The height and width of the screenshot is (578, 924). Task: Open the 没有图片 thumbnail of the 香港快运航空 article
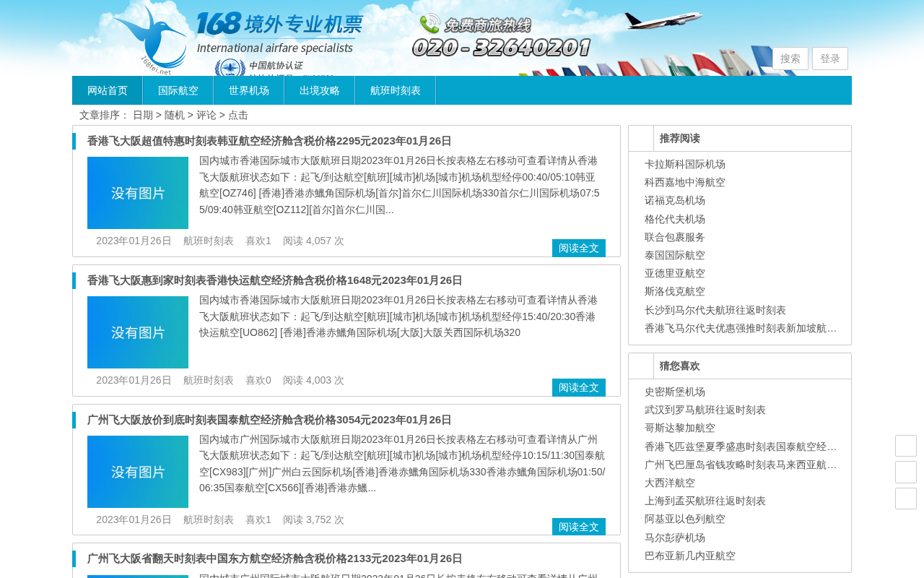138,332
